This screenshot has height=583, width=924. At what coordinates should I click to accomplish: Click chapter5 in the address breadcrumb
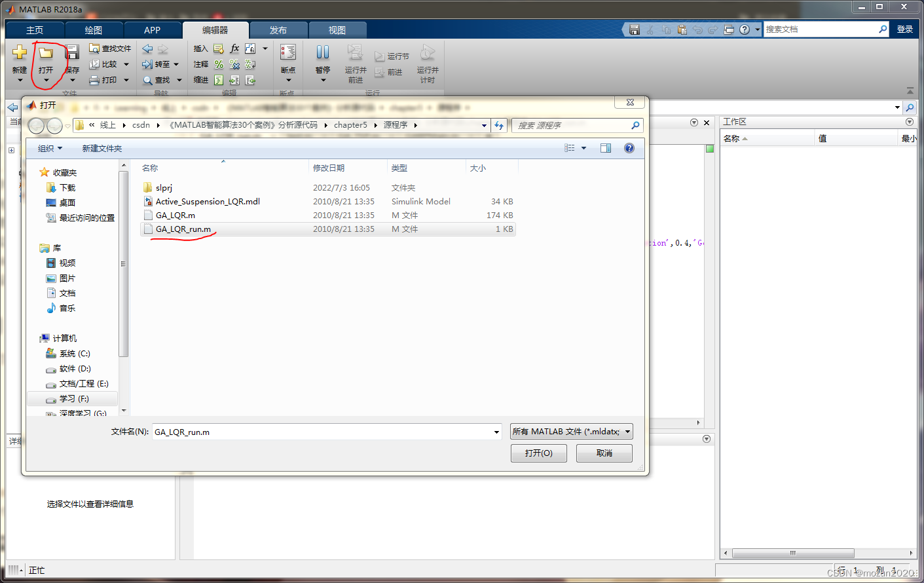click(350, 125)
